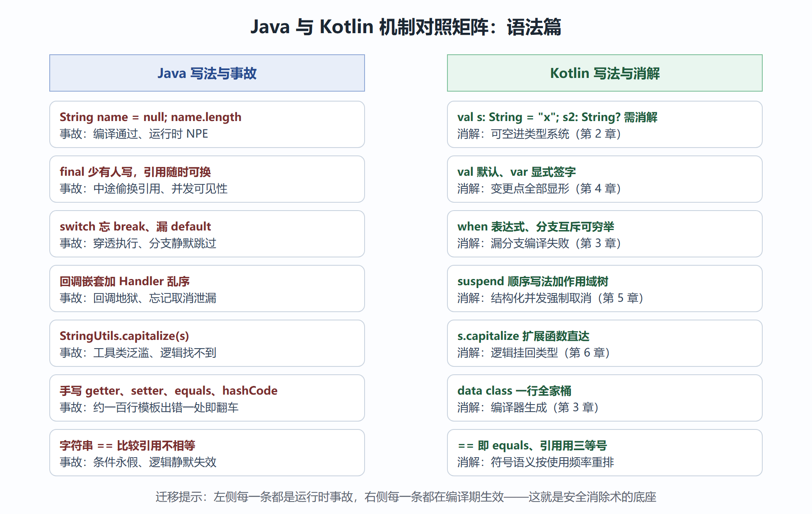Click '消解：符号语义按使用频率重排' line
812x514 pixels.
click(x=536, y=462)
